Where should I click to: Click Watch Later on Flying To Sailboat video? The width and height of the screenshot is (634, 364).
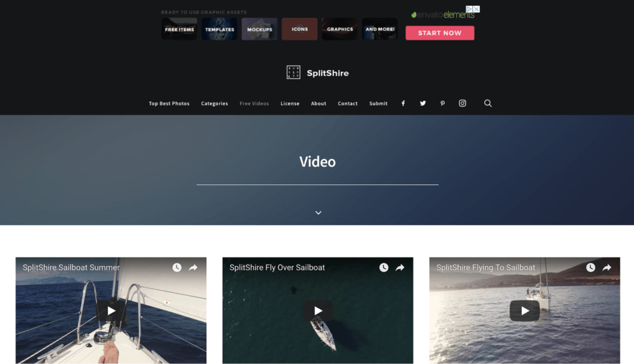coord(591,267)
